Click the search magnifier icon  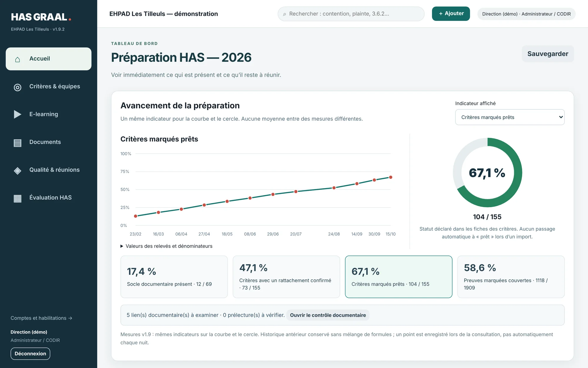coord(284,14)
